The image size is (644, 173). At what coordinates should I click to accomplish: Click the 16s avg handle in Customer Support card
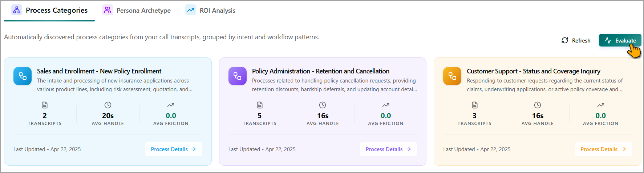[x=538, y=116]
